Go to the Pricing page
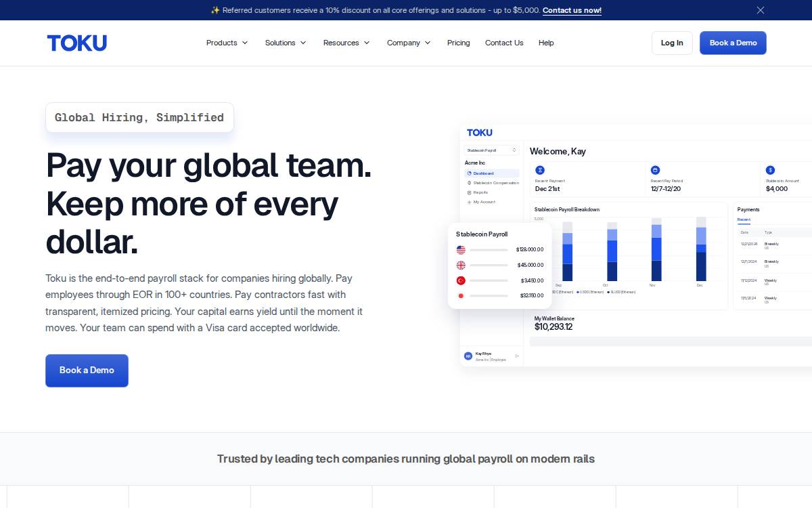812x508 pixels. pos(458,43)
